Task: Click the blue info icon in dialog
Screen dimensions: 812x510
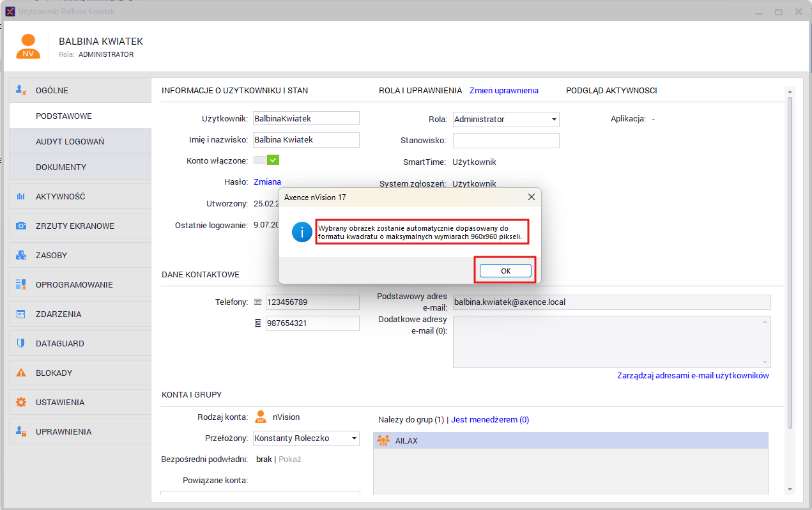Action: (302, 232)
